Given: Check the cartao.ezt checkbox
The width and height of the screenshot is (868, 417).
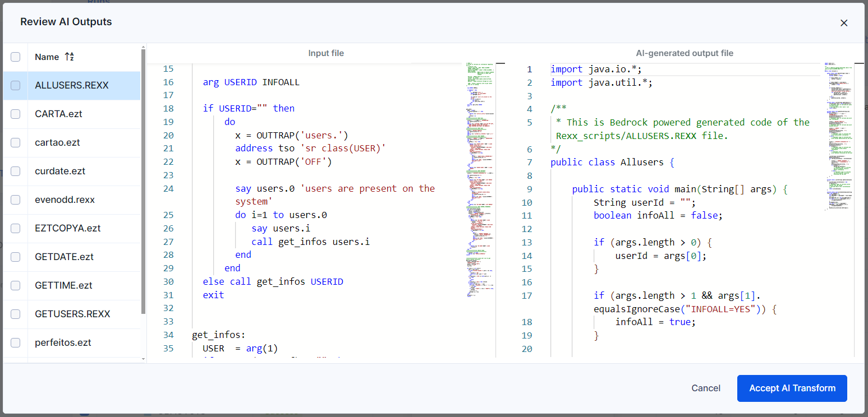Looking at the screenshot, I should (x=16, y=142).
